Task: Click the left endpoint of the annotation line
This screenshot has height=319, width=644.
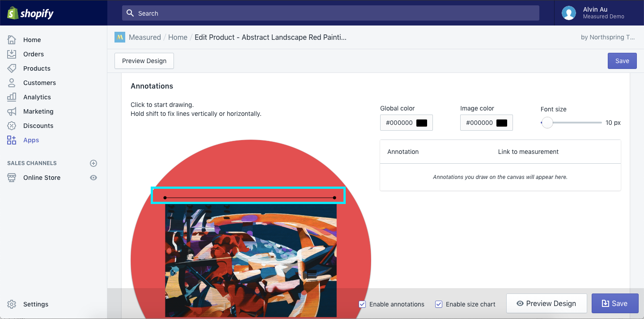Action: coord(165,197)
